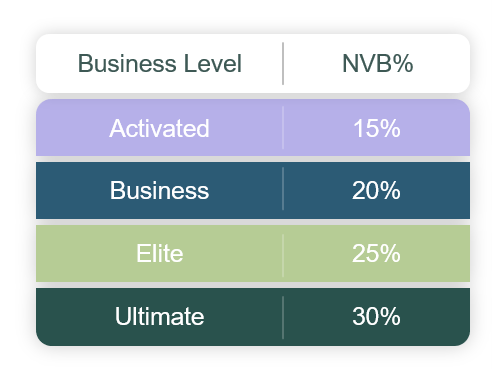Viewport: 492px width, 369px height.
Task: Click the vertical divider in the Ultimate row
Action: pos(283,318)
